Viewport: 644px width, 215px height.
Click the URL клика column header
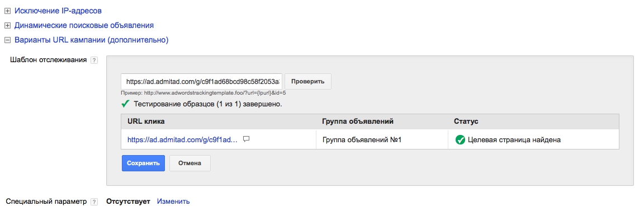[146, 121]
